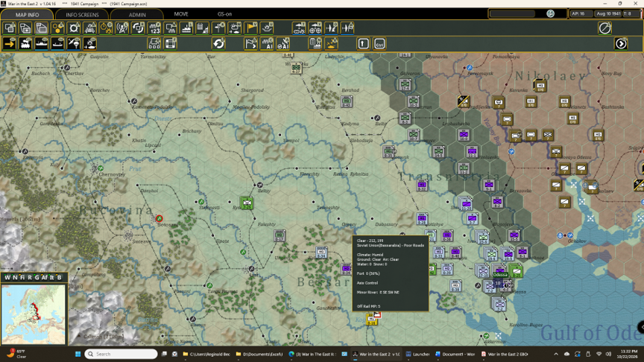Click the Aug 10 1941 date display
Screen dimensions: 644x362
(x=608, y=13)
